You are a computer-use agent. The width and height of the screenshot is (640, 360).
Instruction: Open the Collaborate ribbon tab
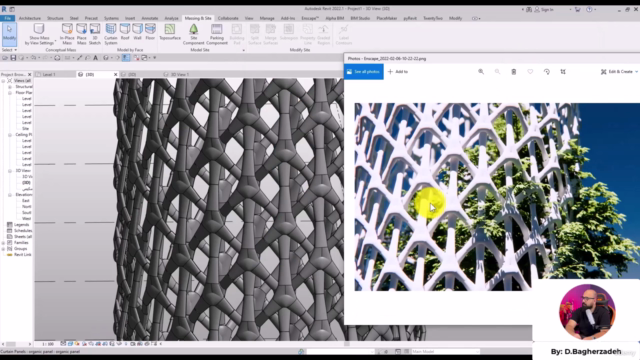228,18
